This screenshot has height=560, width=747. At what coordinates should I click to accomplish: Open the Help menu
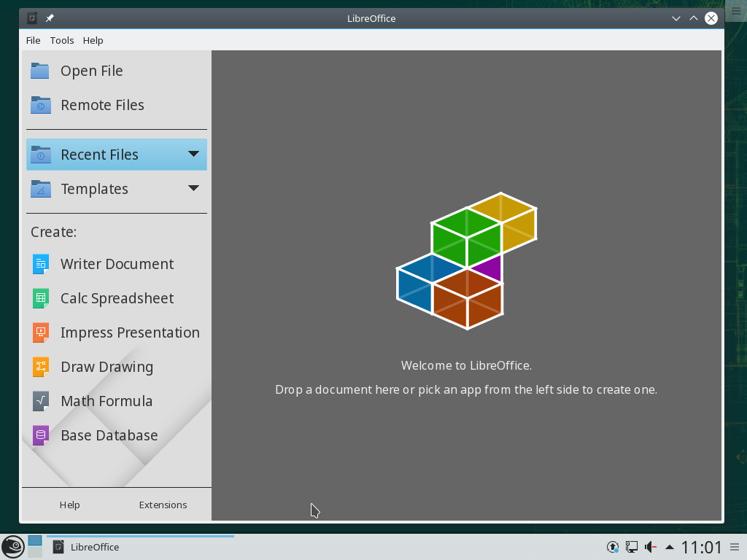point(93,40)
